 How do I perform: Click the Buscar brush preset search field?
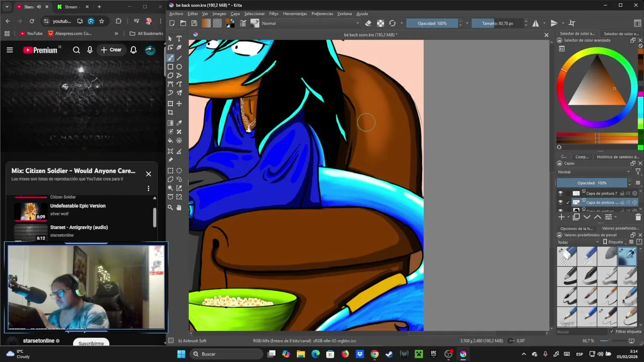point(581,332)
